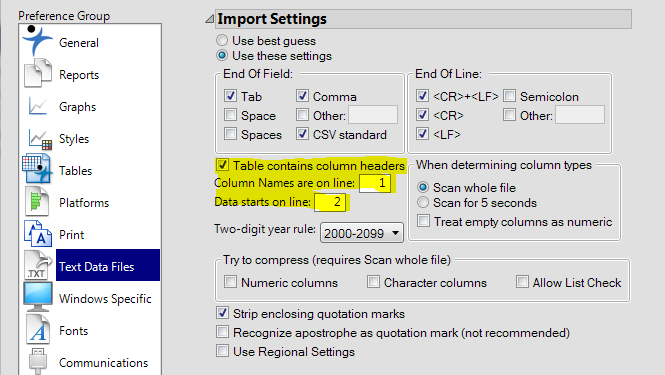Open the Graphs preference group
The width and height of the screenshot is (665, 375).
(78, 107)
